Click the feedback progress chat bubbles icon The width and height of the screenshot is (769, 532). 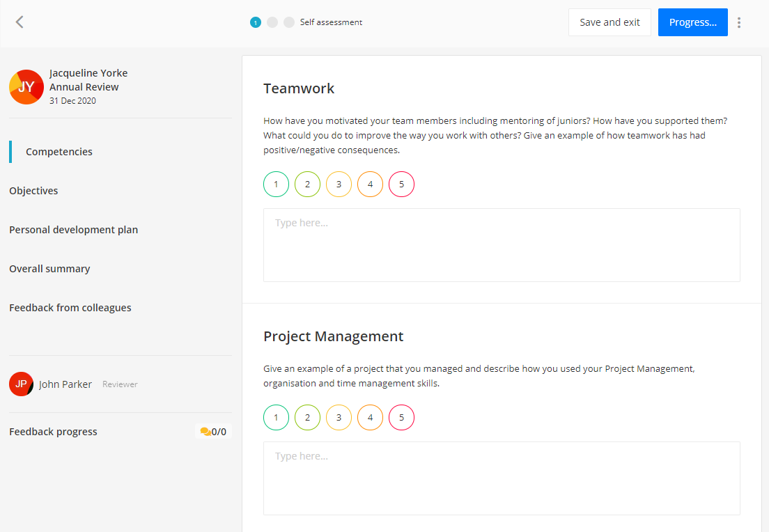(x=205, y=432)
